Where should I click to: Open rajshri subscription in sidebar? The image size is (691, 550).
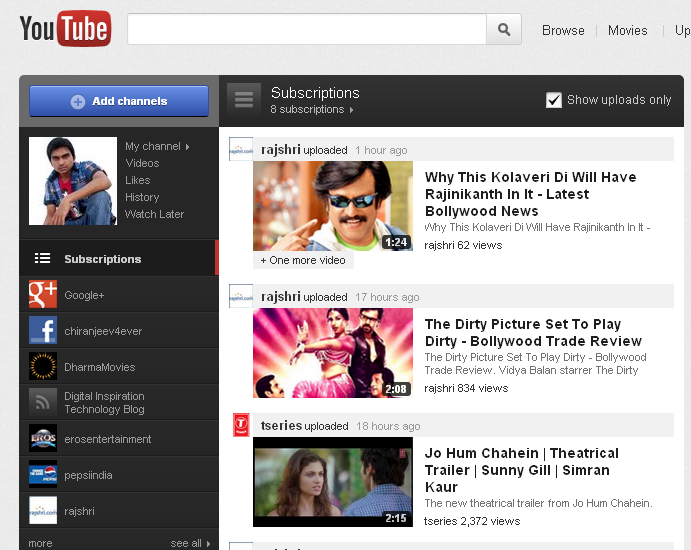(79, 511)
